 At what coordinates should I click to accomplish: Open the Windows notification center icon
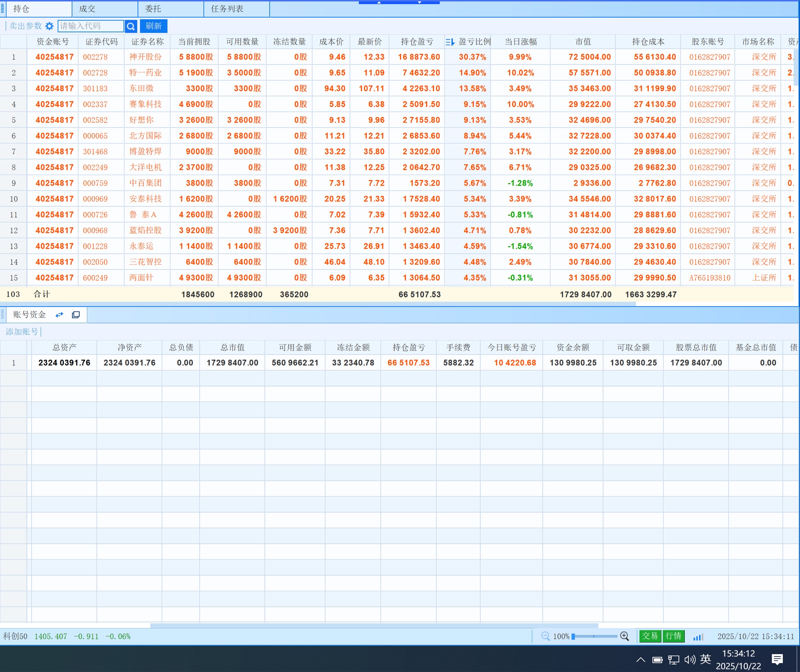pos(777,659)
